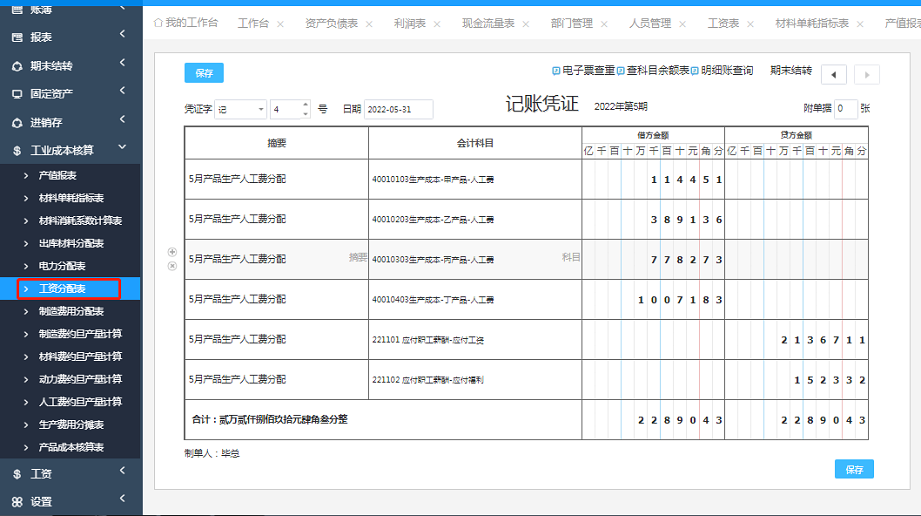
Task: Close the 现金流量表 tab
Action: click(526, 24)
